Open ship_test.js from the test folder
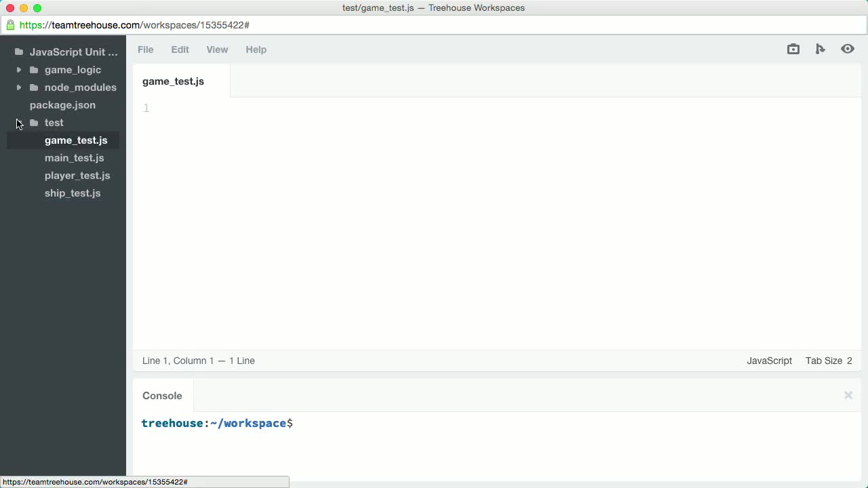The height and width of the screenshot is (488, 868). pos(73,193)
